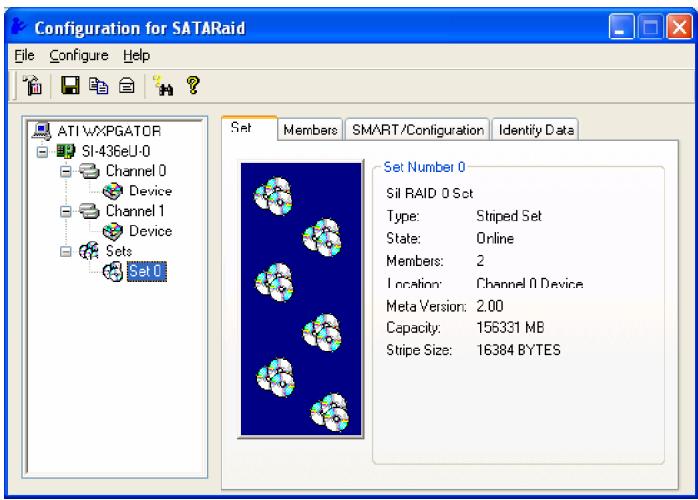698x500 pixels.
Task: Click the Striped Set type value
Action: 509,216
